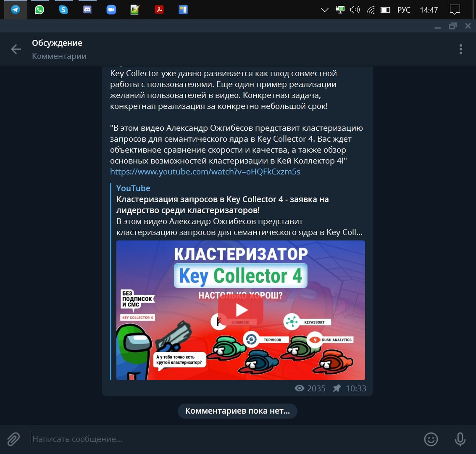Viewport: 476px width, 454px height.
Task: Expand hidden system tray icons chevron
Action: (324, 10)
